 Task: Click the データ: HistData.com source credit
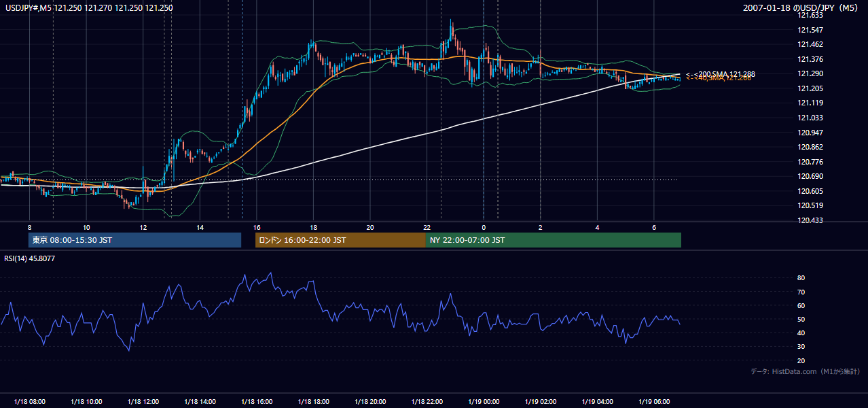click(x=806, y=371)
